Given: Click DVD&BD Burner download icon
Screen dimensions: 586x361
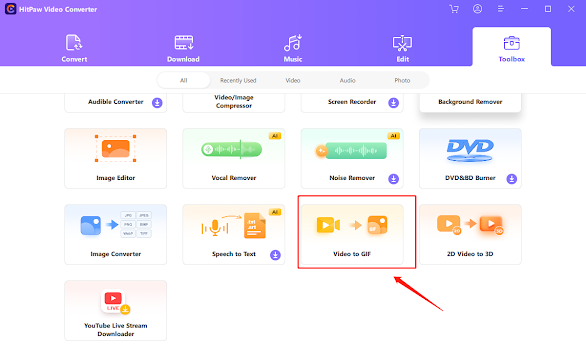Looking at the screenshot, I should coord(512,179).
